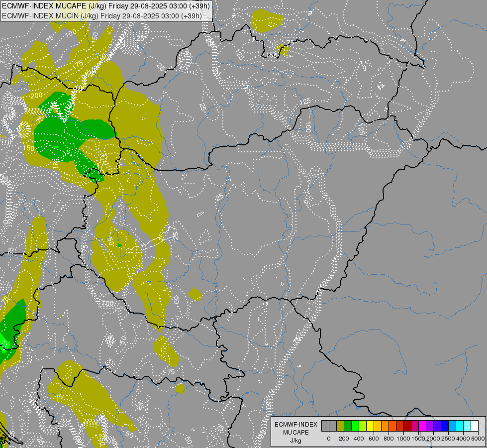Click the dark red legend swatch
487x448 pixels.
point(407,426)
